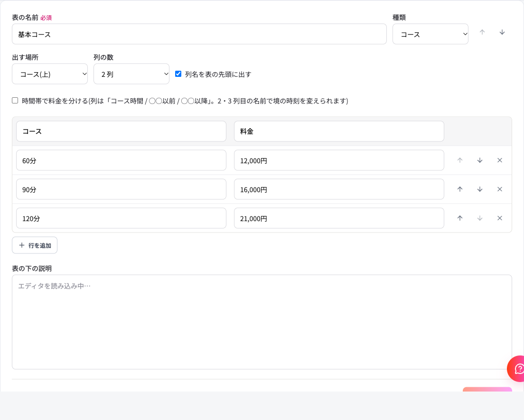Click the 120分 cell
The width and height of the screenshot is (524, 420).
122,218
